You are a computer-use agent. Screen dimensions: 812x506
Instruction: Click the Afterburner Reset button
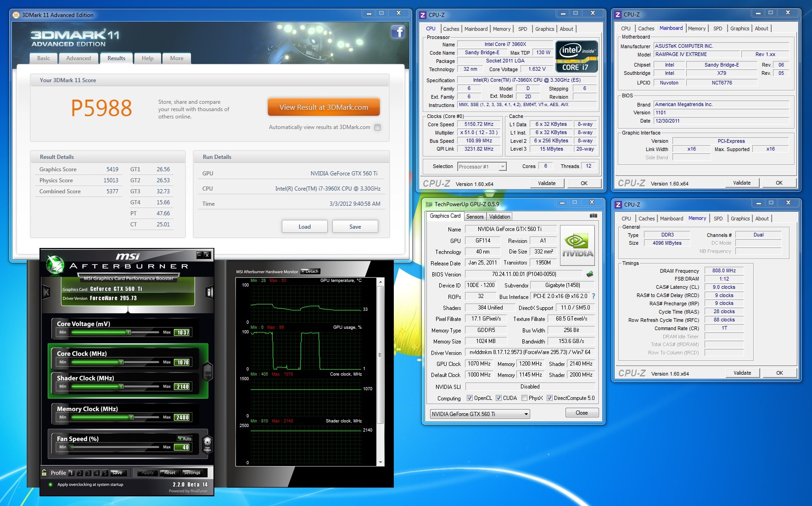pos(169,472)
